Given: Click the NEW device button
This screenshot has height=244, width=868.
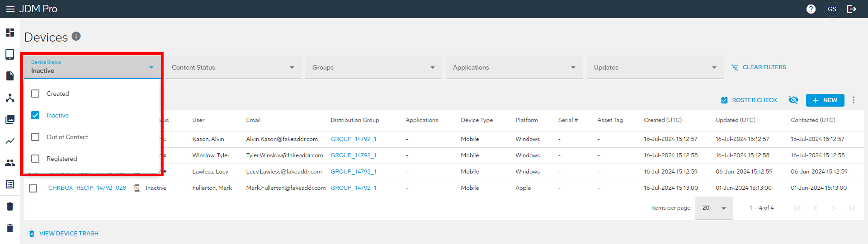Looking at the screenshot, I should pos(825,100).
